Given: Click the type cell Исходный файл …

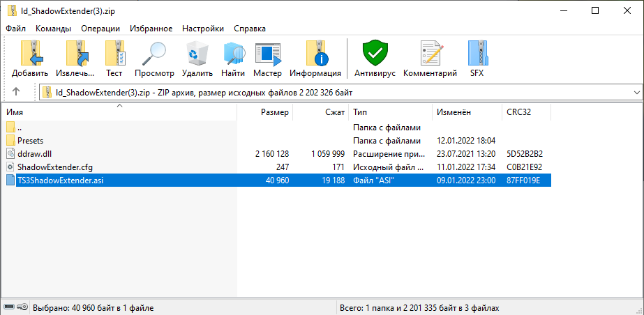Looking at the screenshot, I should tap(388, 167).
